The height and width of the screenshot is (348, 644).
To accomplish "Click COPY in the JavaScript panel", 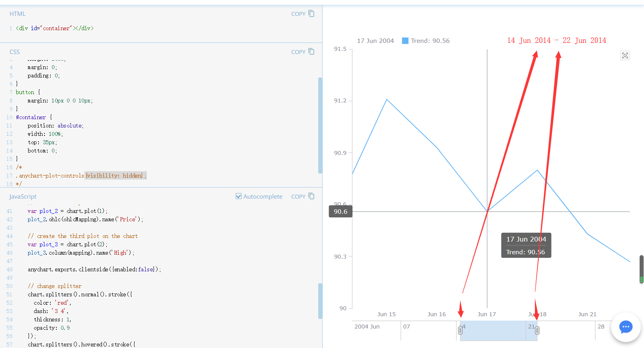I will pos(298,196).
